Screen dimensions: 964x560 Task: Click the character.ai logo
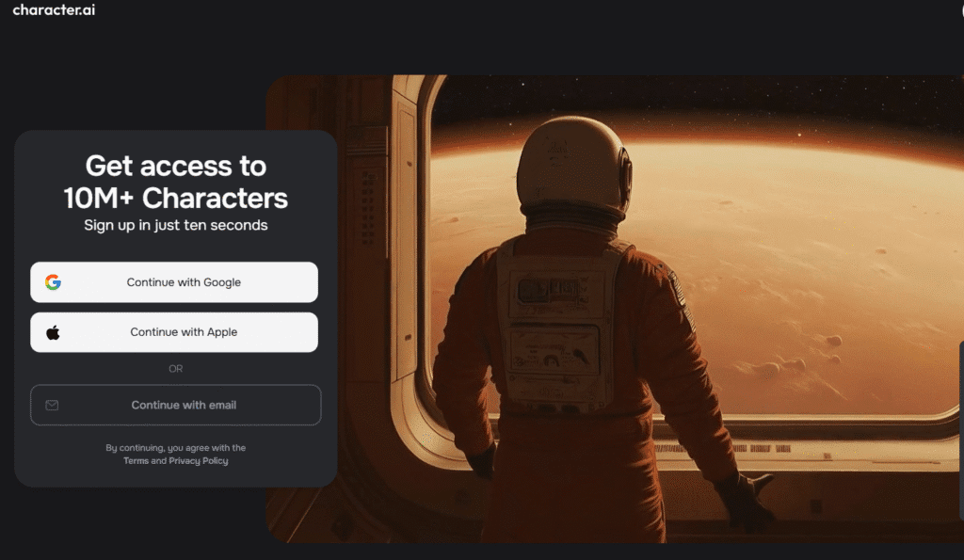point(54,9)
